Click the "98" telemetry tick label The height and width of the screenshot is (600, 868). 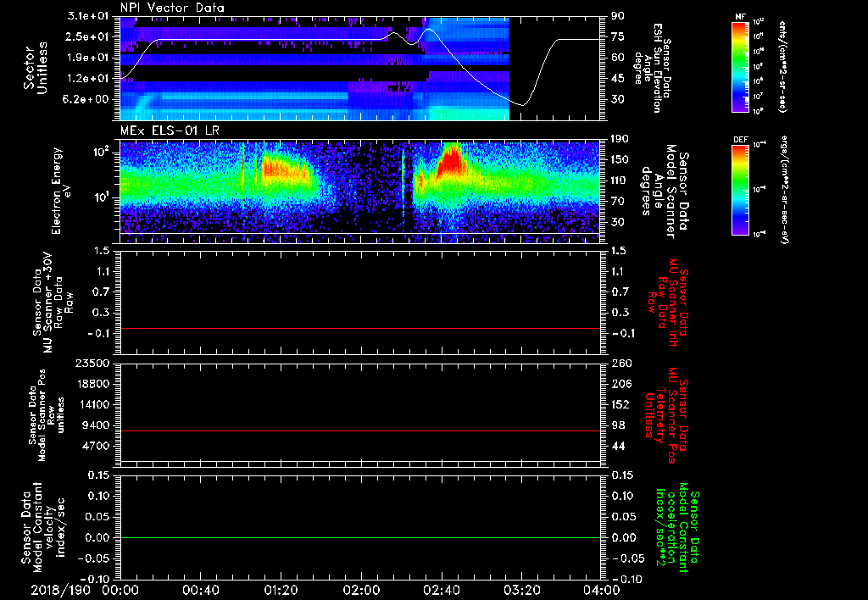coord(618,425)
